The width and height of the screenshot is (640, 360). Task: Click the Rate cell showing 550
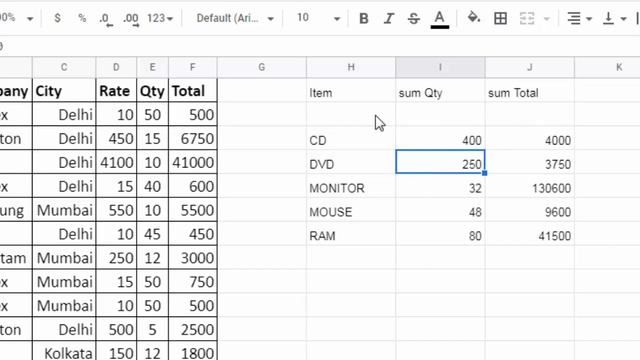(116, 210)
